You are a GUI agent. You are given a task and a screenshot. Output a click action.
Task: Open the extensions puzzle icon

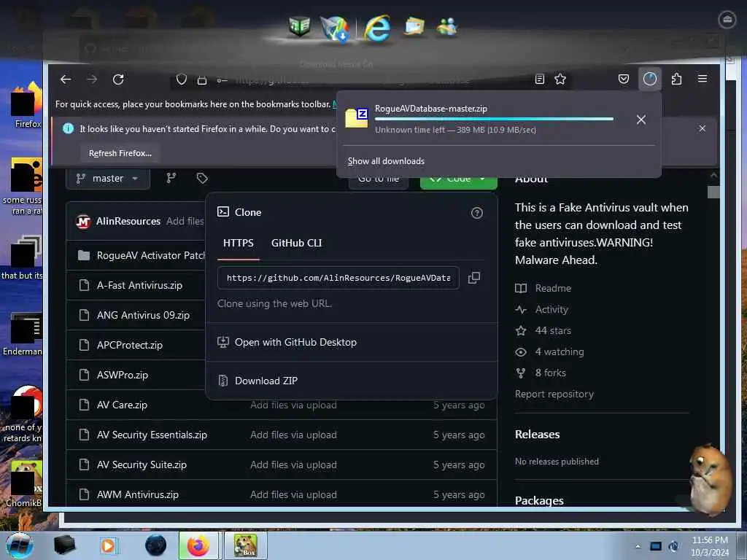pyautogui.click(x=676, y=79)
